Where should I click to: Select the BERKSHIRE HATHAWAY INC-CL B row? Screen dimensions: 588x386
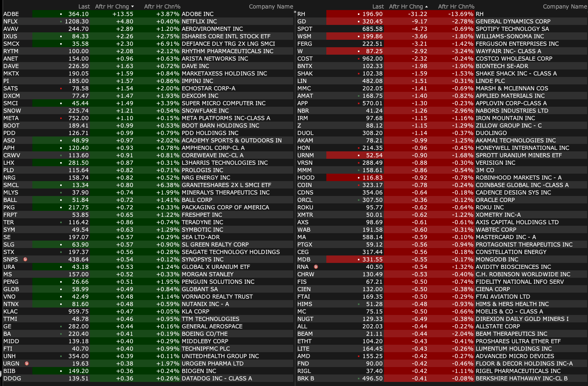[x=521, y=378]
